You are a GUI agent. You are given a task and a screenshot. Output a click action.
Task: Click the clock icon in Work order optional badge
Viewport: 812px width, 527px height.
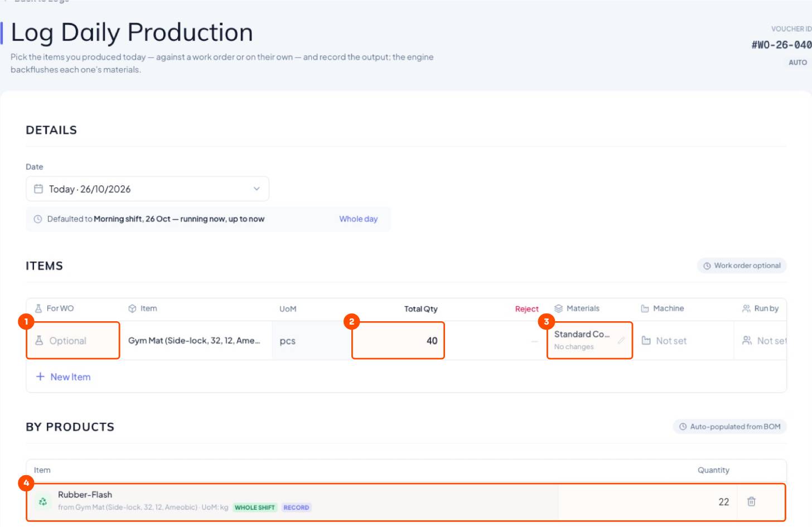coord(707,266)
